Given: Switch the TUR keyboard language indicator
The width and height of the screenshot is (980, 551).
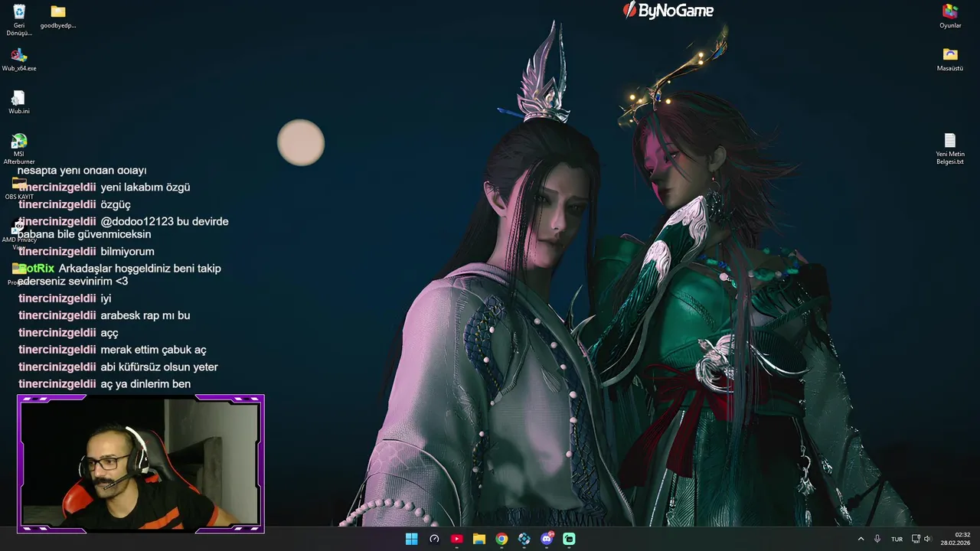Looking at the screenshot, I should [897, 539].
